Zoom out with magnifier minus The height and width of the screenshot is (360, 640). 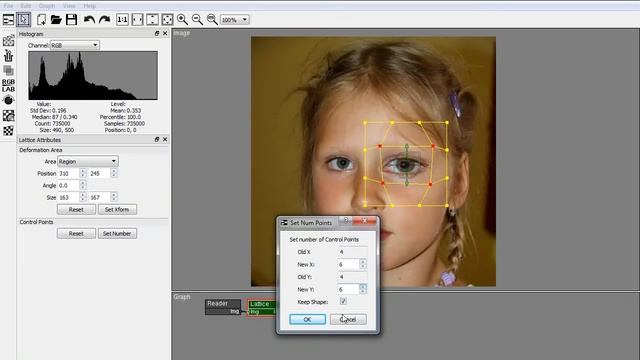198,20
